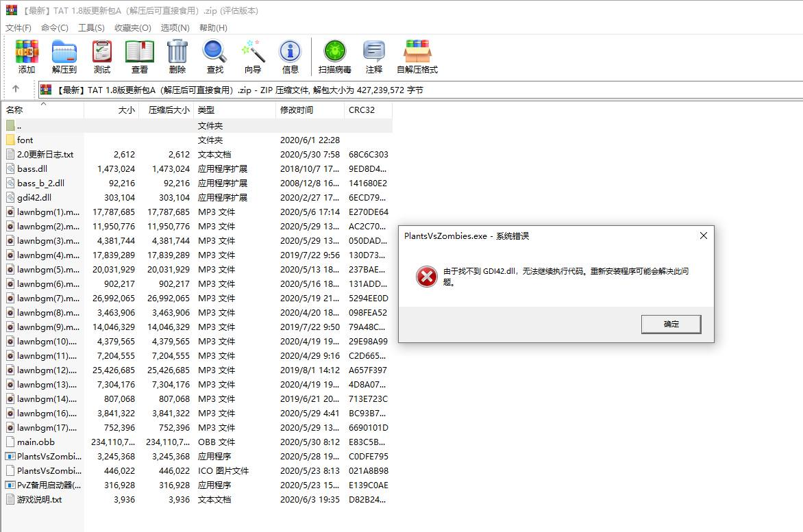
Task: Click the parent folder ".." icon
Action: 10,125
